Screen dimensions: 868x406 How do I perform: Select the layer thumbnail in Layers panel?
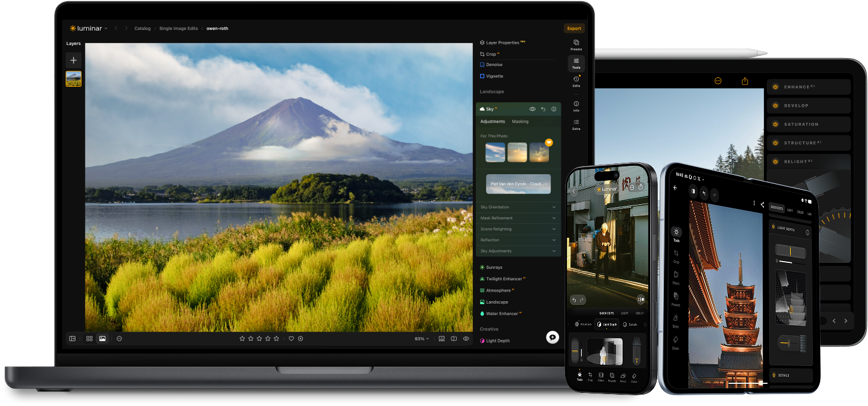pyautogui.click(x=74, y=79)
